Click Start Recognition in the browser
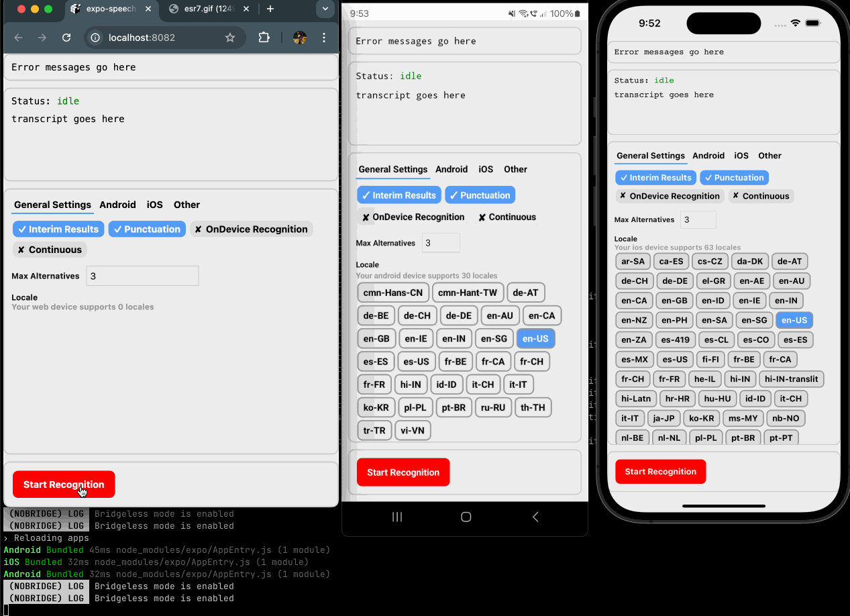850x616 pixels. 63,484
